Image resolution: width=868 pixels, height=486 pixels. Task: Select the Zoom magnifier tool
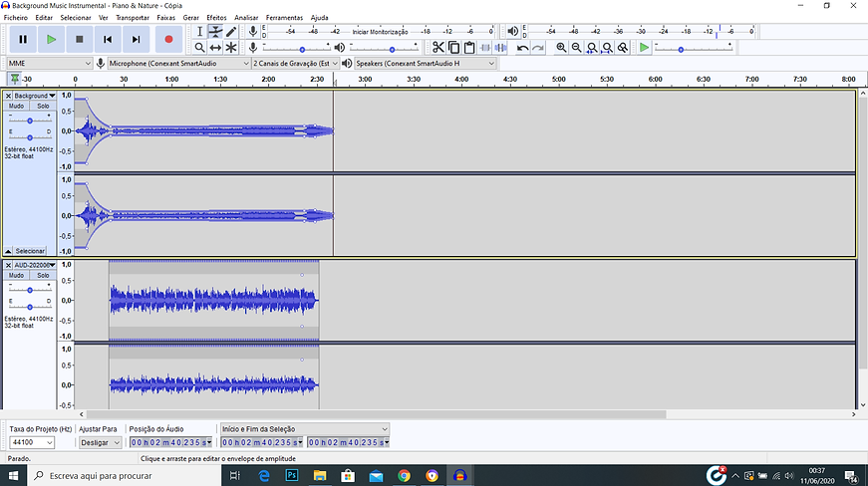tap(200, 48)
